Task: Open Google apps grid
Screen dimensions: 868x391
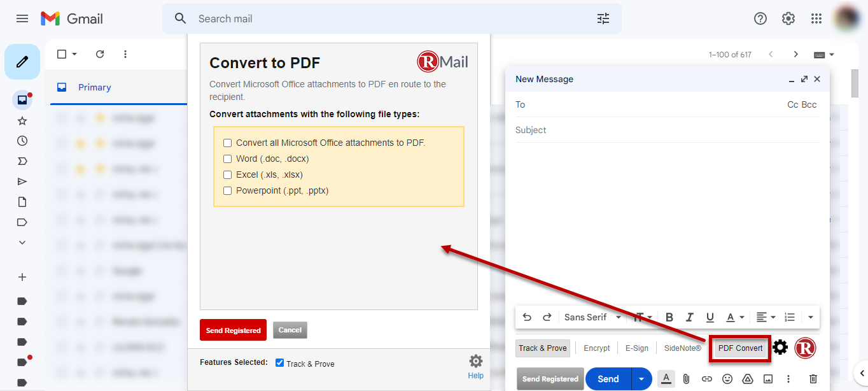Action: tap(816, 18)
